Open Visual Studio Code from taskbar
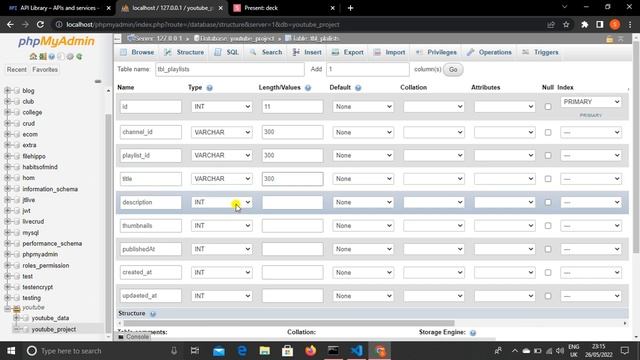 (357, 351)
